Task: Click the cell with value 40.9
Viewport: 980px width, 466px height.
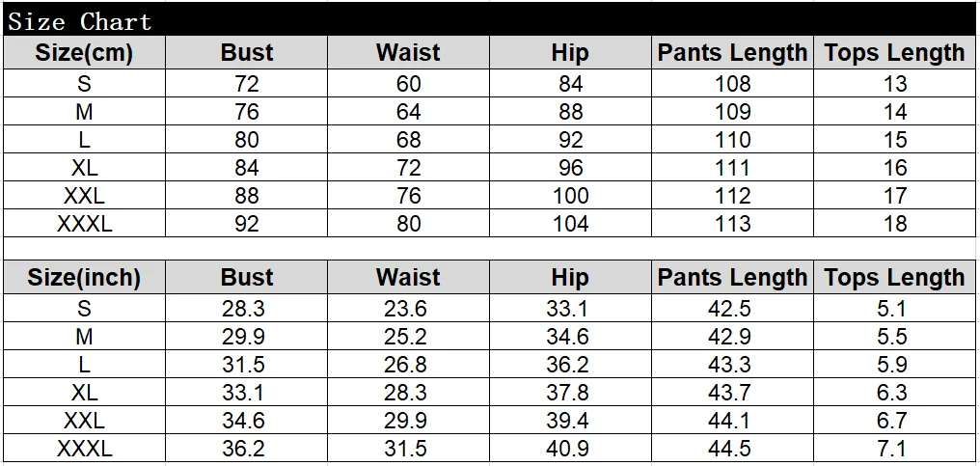Action: pos(570,449)
